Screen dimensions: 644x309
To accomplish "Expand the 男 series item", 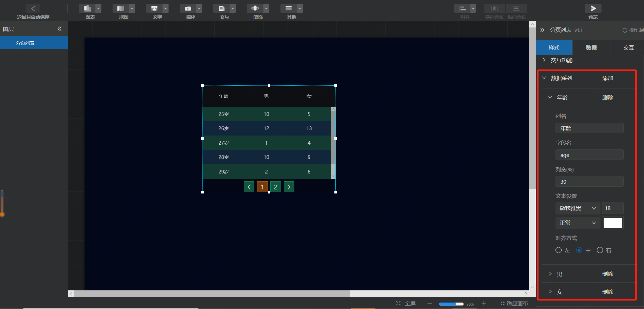I will 550,274.
